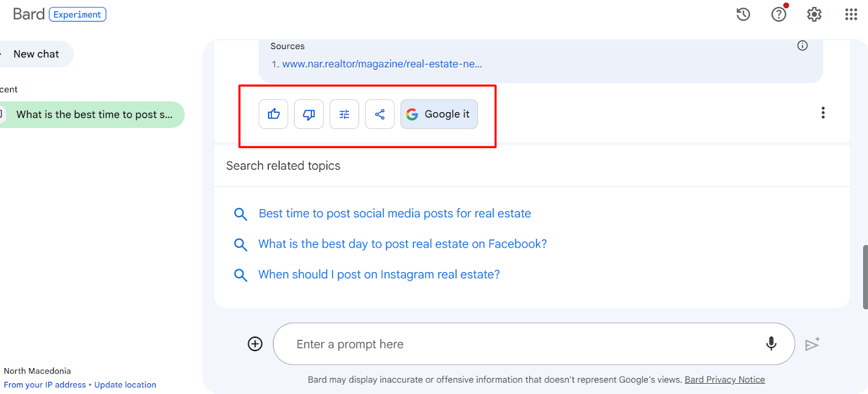This screenshot has height=394, width=868.
Task: Click the share response icon
Action: 380,114
